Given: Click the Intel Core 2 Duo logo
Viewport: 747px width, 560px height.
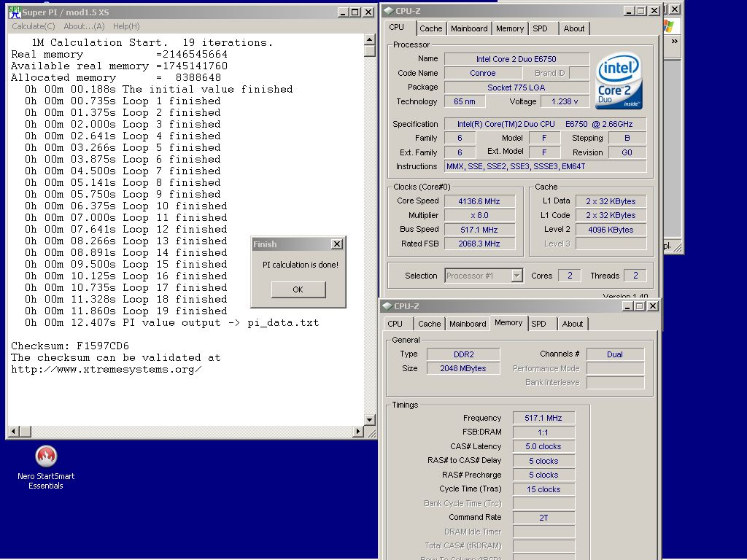Looking at the screenshot, I should 619,80.
